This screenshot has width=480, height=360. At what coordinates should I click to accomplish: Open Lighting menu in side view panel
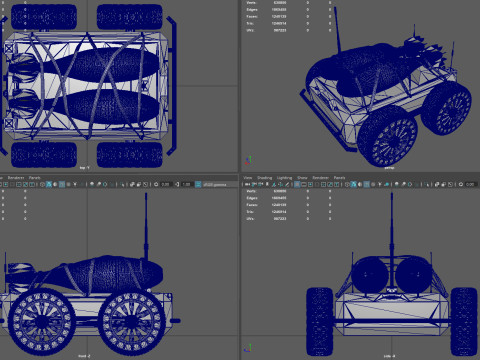(284, 178)
